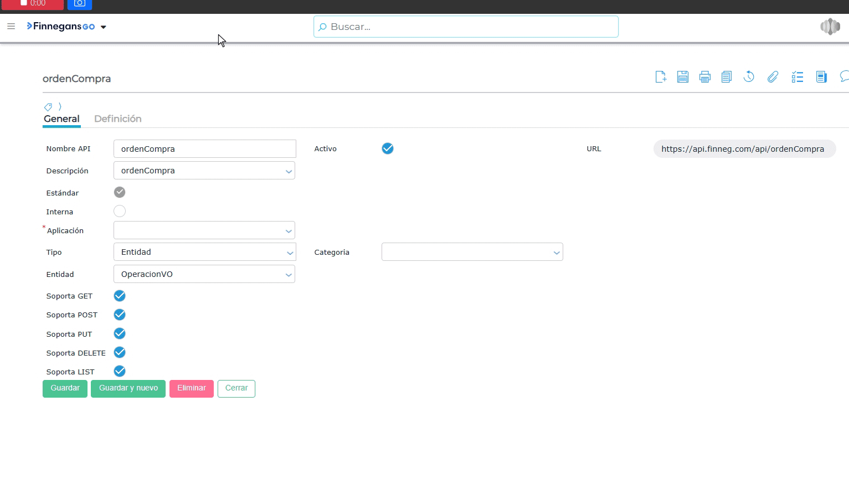Enable the Interna checkbox
The height and width of the screenshot is (504, 849).
(x=120, y=211)
